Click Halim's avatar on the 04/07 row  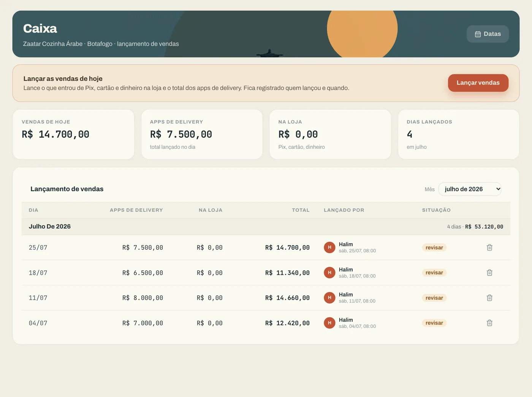[x=329, y=323]
